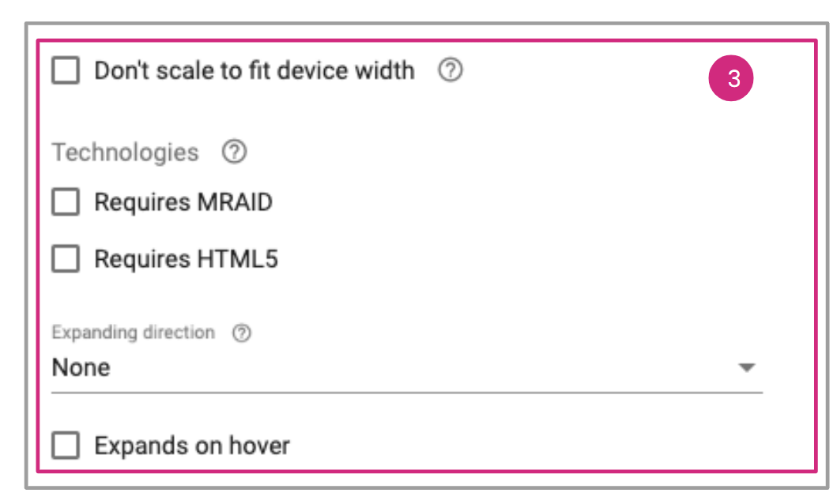This screenshot has width=837, height=504.
Task: Tick the Requires MRAID checkbox
Action: 66,203
